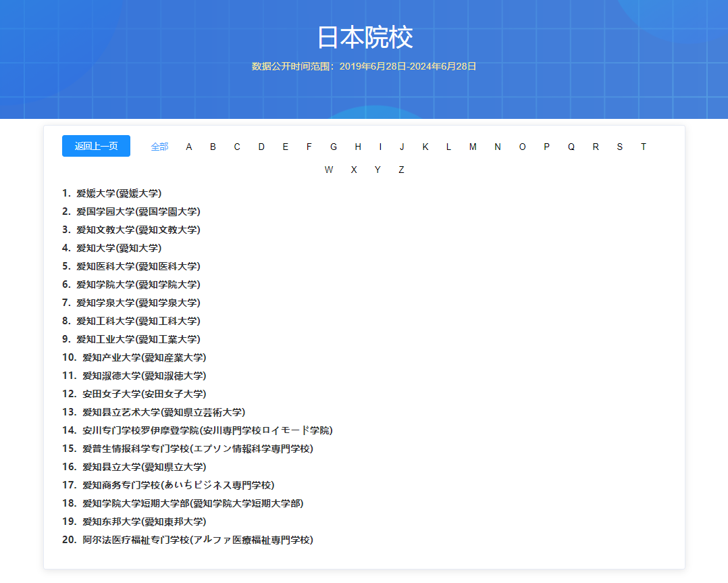Viewport: 728px width, 583px height.
Task: Filter schools by letter K
Action: pos(425,147)
